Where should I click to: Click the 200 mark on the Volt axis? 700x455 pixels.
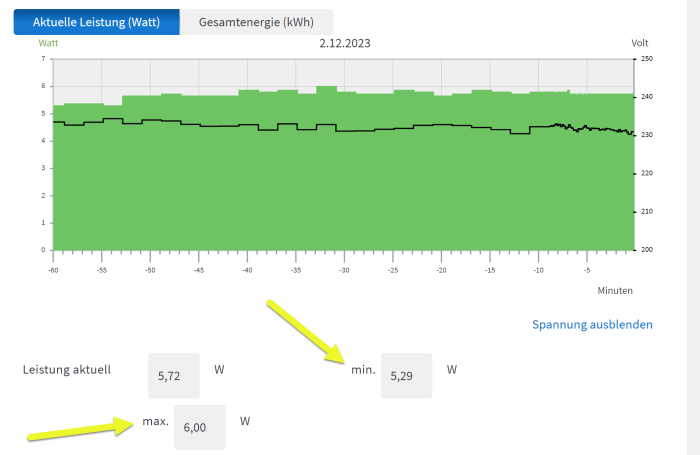647,250
